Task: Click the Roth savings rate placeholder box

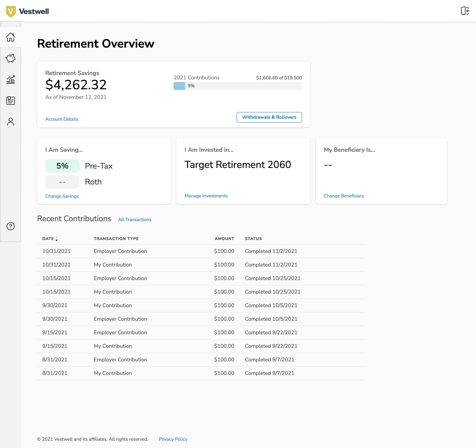Action: 62,182
